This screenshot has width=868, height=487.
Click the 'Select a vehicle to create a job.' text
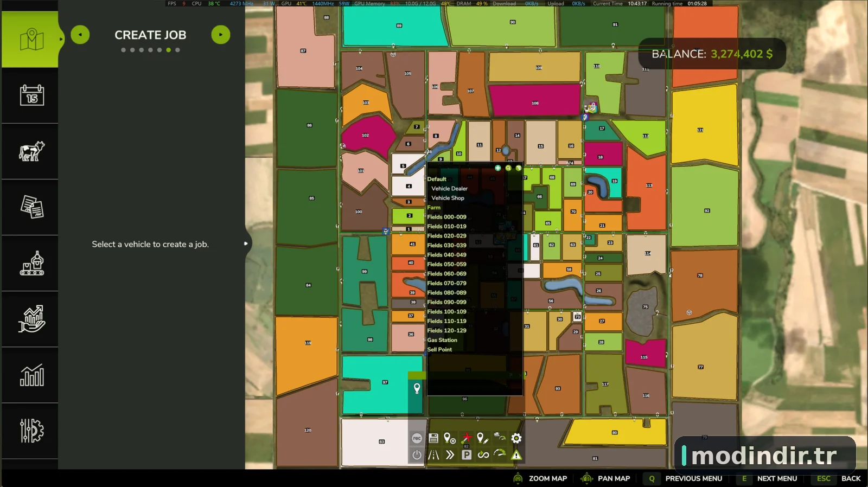[x=150, y=244]
